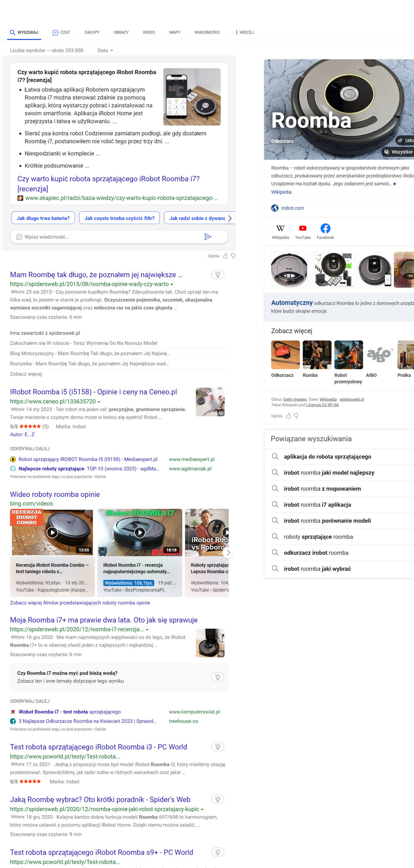
Task: Expand the WIĘCEJ menu
Action: point(244,33)
